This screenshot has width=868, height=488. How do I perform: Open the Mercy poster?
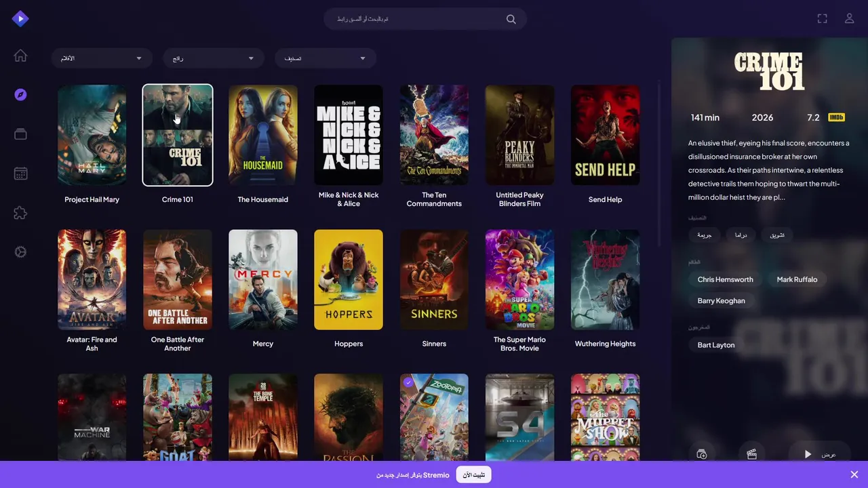(x=263, y=279)
